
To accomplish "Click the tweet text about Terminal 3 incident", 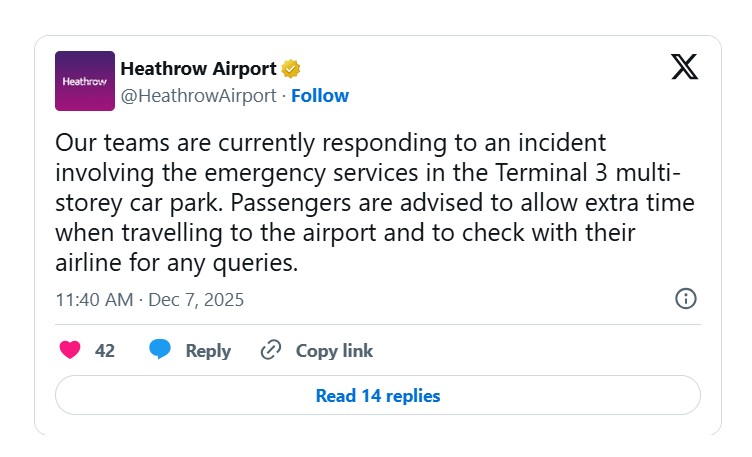I will pos(368,204).
